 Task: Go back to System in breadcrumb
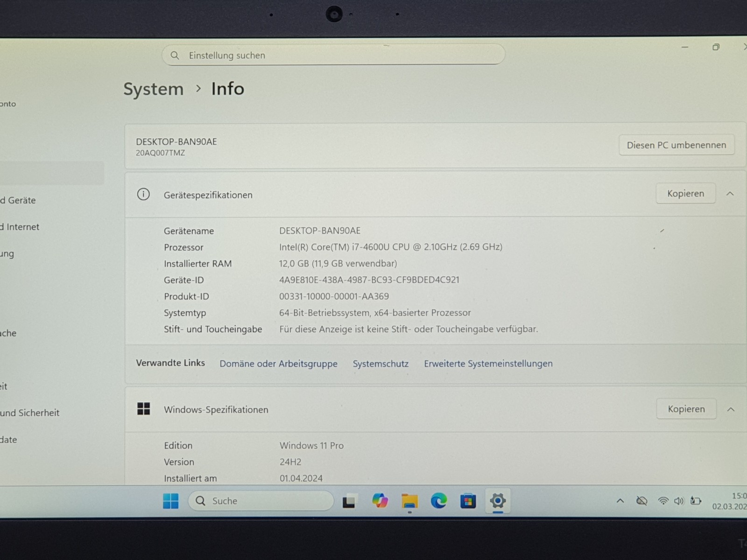pos(153,89)
